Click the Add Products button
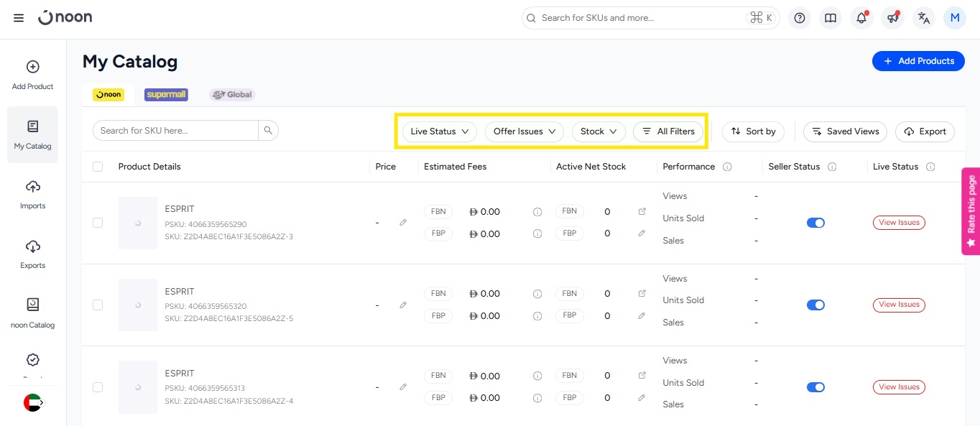The width and height of the screenshot is (980, 426). click(x=918, y=61)
